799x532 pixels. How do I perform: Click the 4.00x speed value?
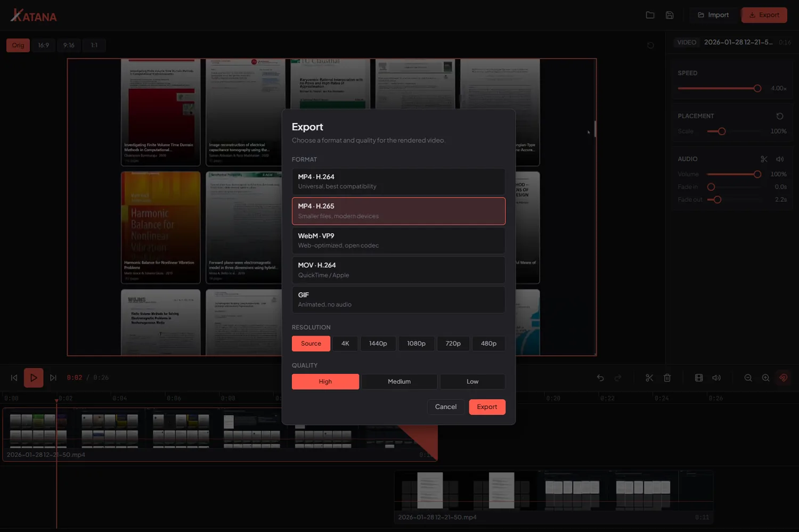click(778, 88)
